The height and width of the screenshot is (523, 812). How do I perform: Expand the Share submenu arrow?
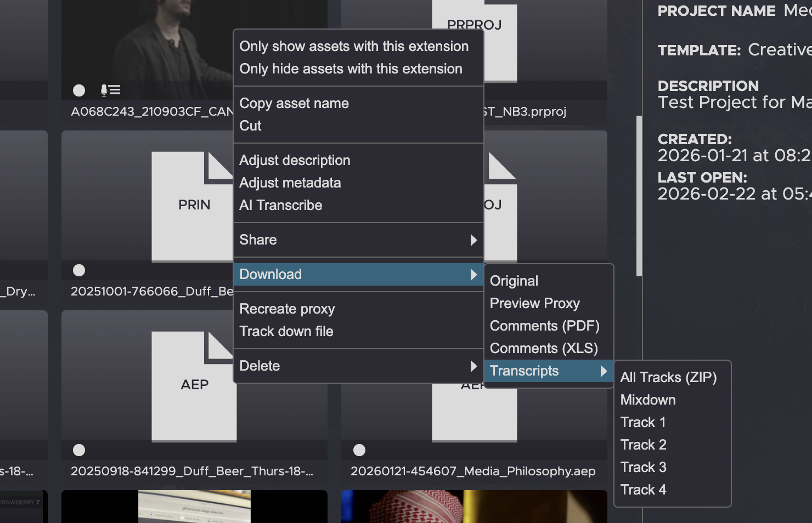pyautogui.click(x=473, y=240)
